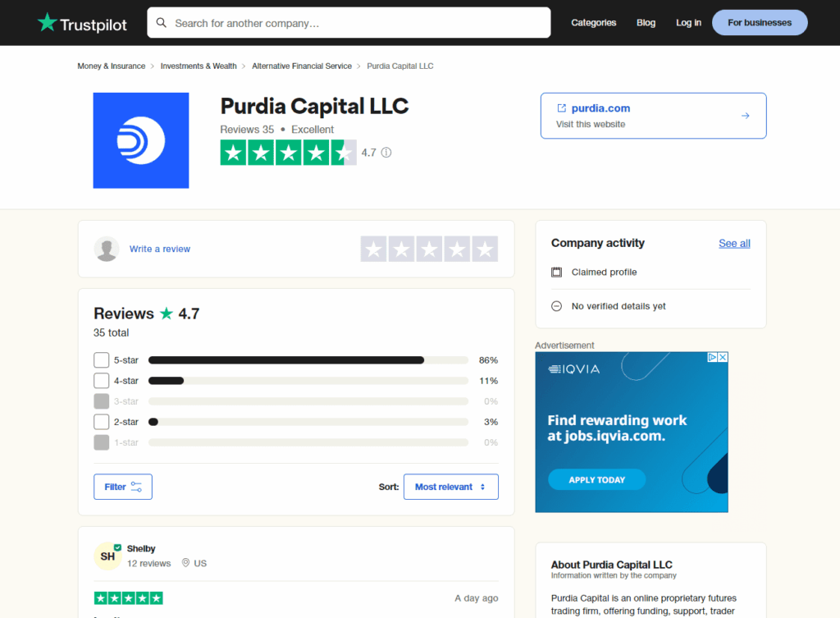This screenshot has width=840, height=618.
Task: Click the user avatar beside Write a review
Action: point(107,249)
